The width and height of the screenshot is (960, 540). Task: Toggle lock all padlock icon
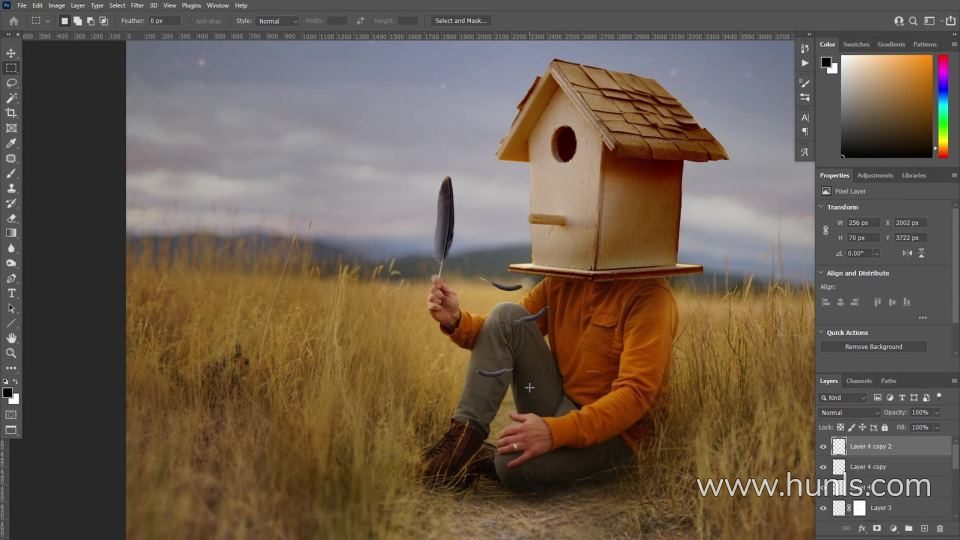(884, 427)
